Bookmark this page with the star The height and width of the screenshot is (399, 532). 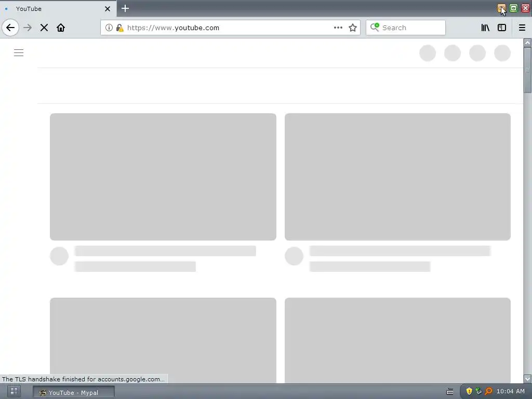(353, 28)
